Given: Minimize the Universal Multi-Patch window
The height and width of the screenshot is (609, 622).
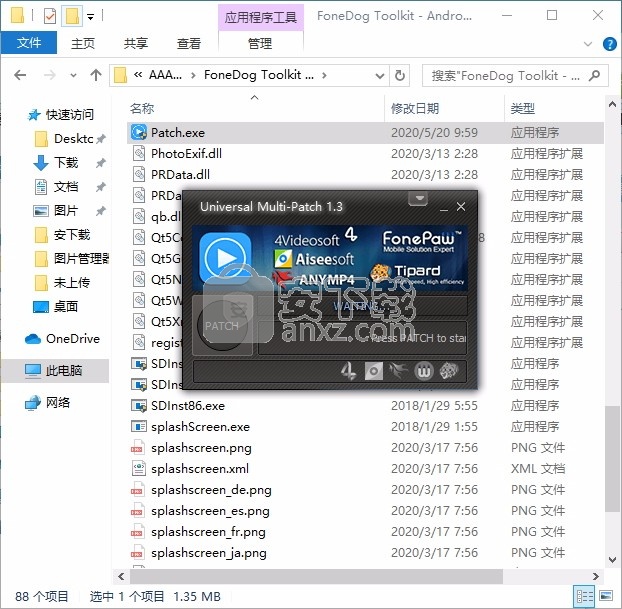Looking at the screenshot, I should 443,207.
